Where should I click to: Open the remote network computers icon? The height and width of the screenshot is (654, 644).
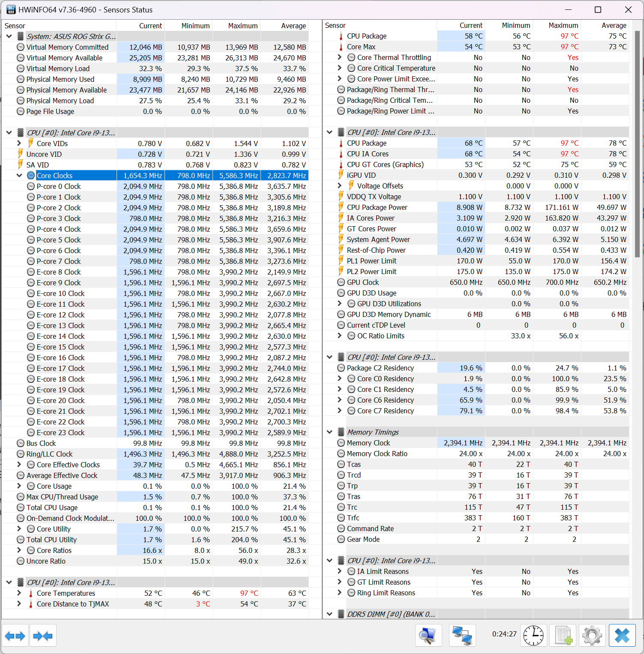[x=462, y=636]
